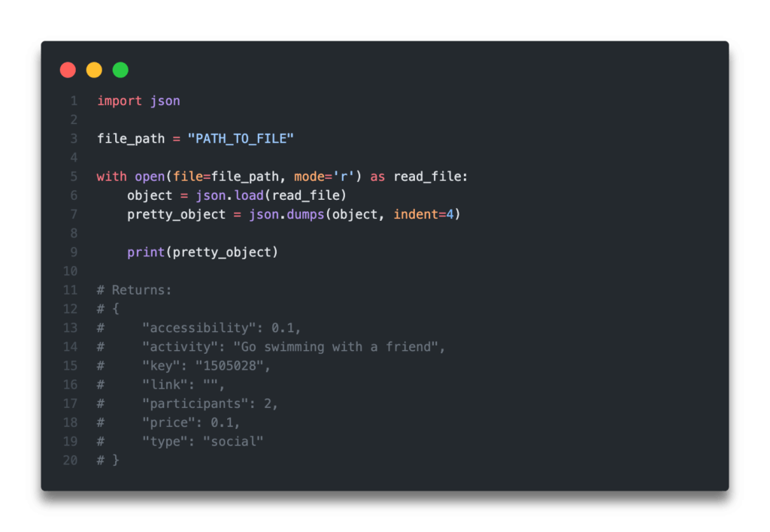This screenshot has height=532, width=770.
Task: Click the open function call
Action: 150,177
